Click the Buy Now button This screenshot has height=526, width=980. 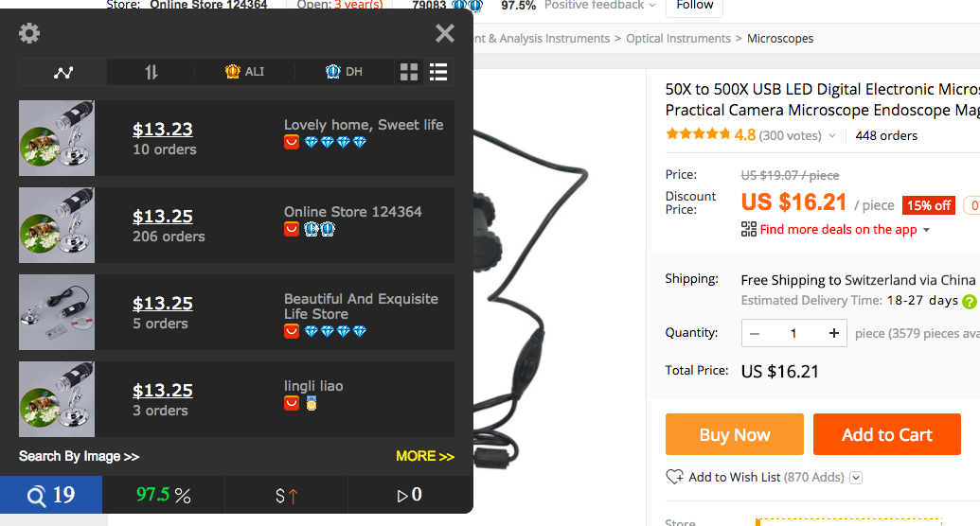[x=735, y=434]
